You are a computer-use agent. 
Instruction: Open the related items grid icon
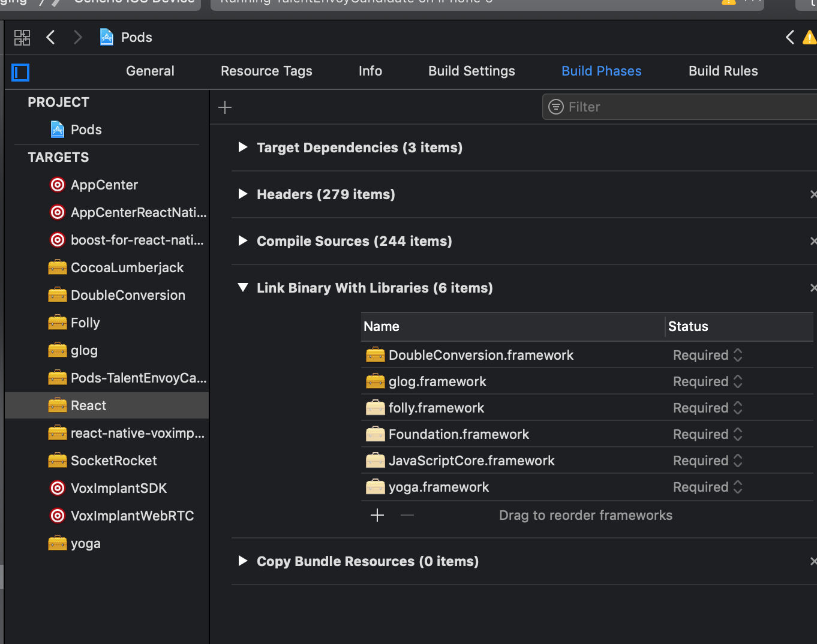tap(22, 38)
